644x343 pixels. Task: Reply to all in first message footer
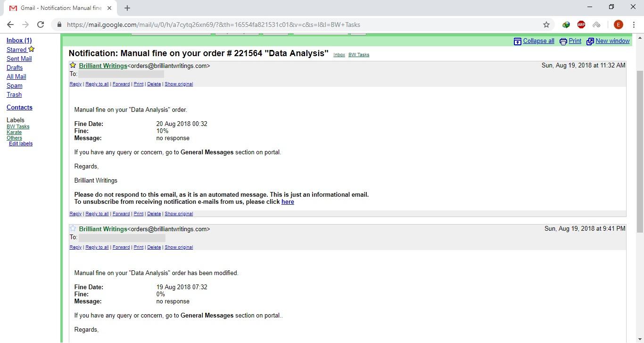tap(97, 214)
